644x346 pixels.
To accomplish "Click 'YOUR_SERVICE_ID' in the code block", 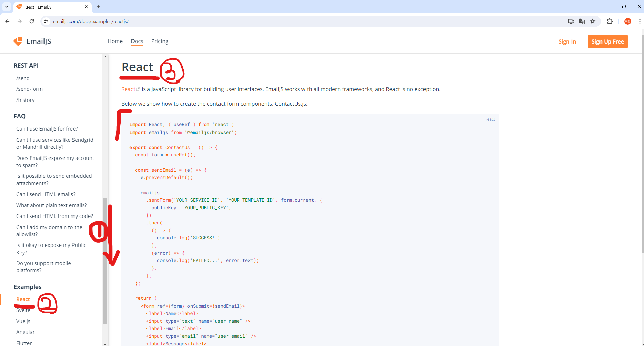I will click(x=197, y=200).
